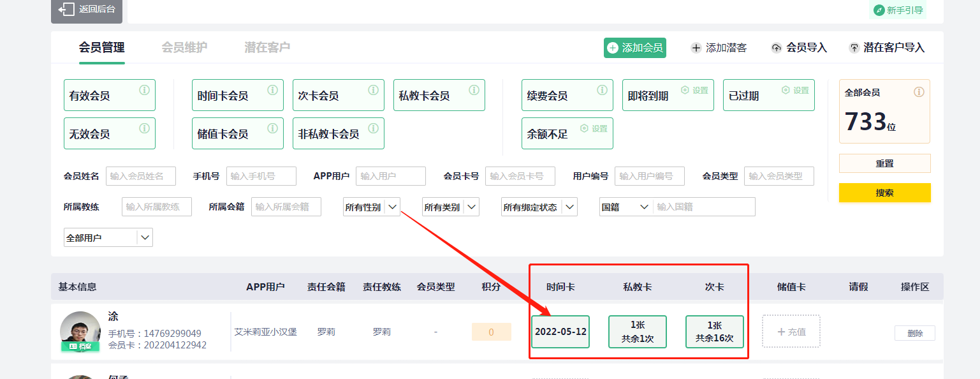Filter by 次卡会员 card
The width and height of the screenshot is (980, 379).
click(338, 96)
